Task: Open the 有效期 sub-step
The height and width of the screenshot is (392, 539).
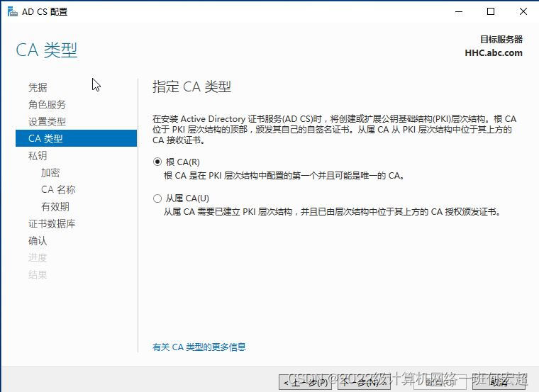Action: pos(55,206)
